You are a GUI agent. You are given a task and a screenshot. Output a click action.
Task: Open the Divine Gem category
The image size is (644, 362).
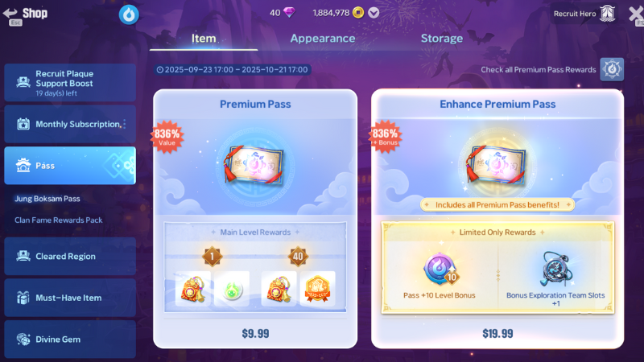pos(70,339)
